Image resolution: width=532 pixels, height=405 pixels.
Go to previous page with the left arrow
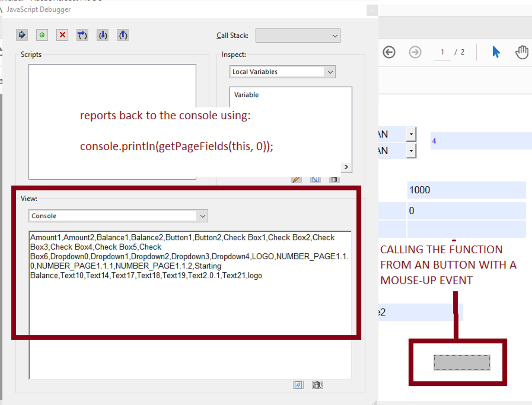(x=389, y=52)
